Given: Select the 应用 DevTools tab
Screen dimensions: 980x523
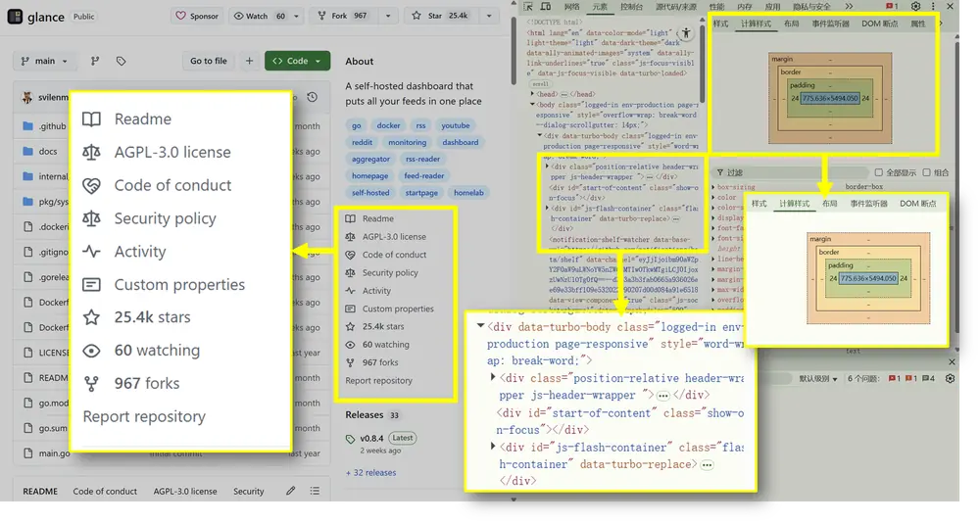Looking at the screenshot, I should (772, 7).
